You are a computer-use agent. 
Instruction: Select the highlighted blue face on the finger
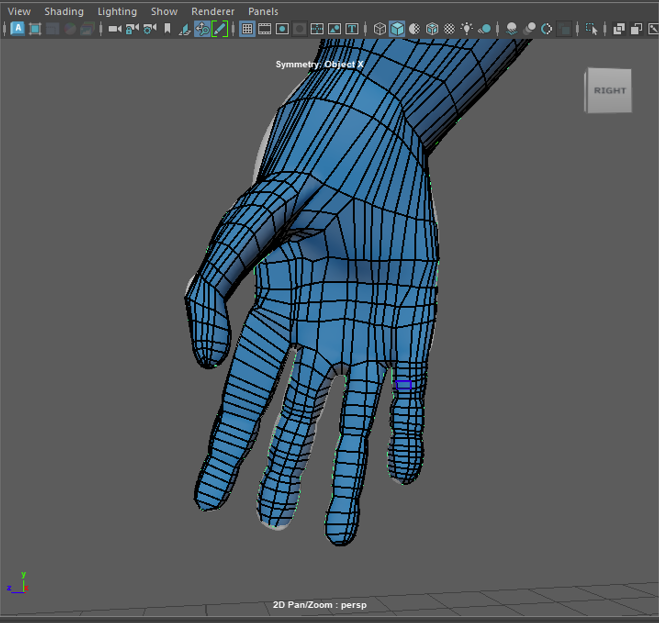pyautogui.click(x=403, y=385)
